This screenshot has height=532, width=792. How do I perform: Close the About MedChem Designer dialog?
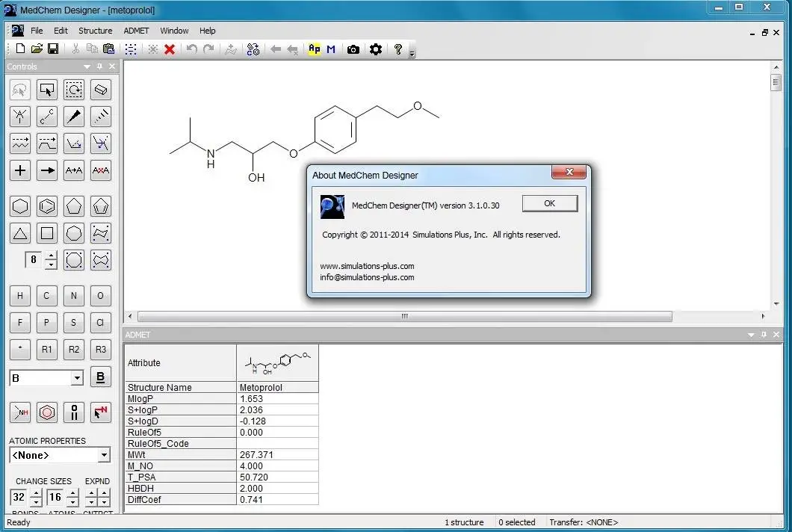point(569,172)
